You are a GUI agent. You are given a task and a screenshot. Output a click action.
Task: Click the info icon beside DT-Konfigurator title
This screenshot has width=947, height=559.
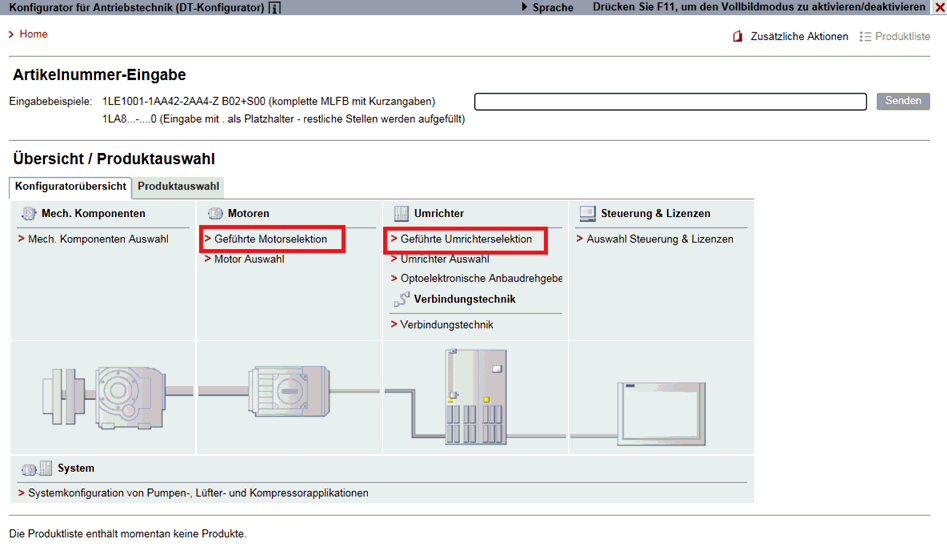(x=275, y=7)
